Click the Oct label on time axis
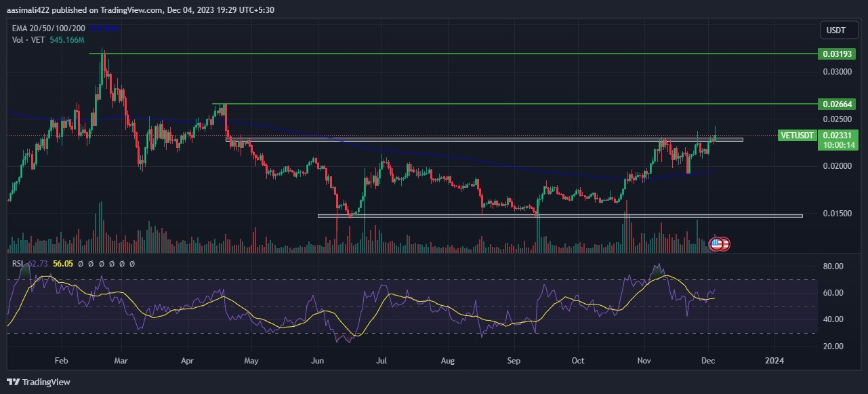Image resolution: width=868 pixels, height=394 pixels. (x=578, y=361)
